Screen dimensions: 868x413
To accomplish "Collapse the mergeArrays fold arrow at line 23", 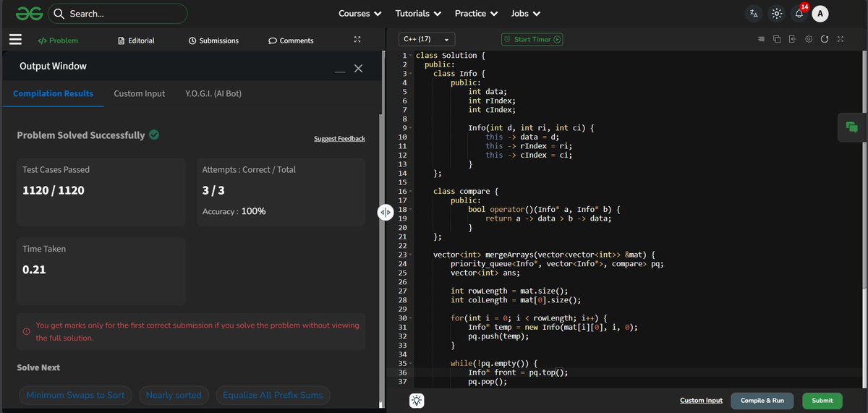I will point(411,255).
